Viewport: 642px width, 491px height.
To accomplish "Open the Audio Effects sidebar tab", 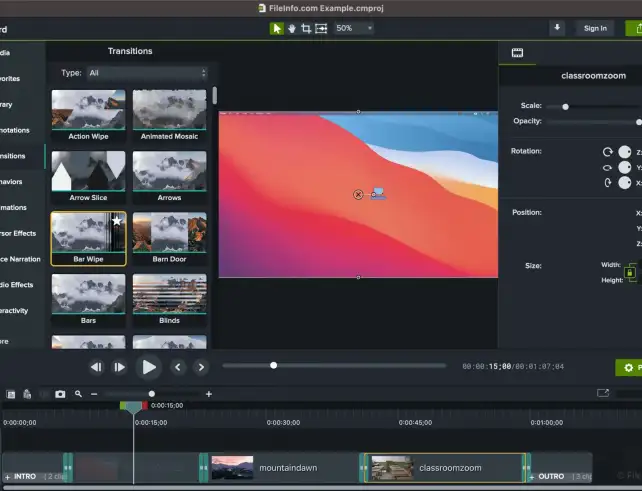I will (x=17, y=285).
